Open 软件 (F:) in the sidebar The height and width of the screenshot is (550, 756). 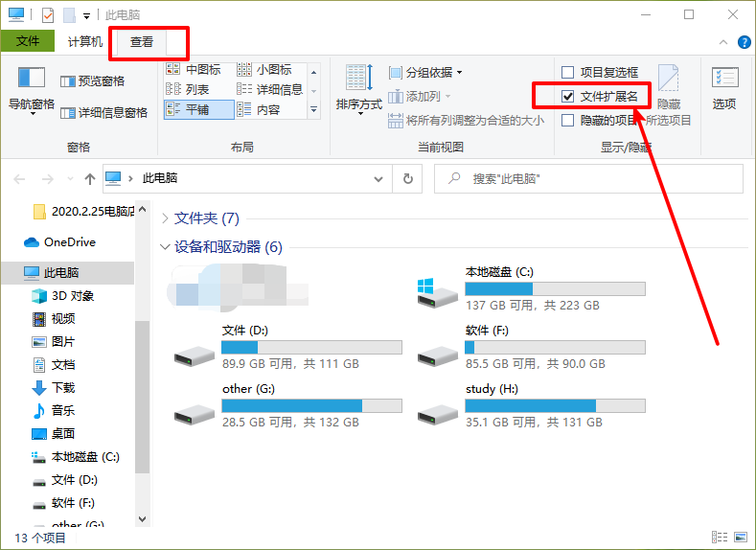(x=63, y=503)
